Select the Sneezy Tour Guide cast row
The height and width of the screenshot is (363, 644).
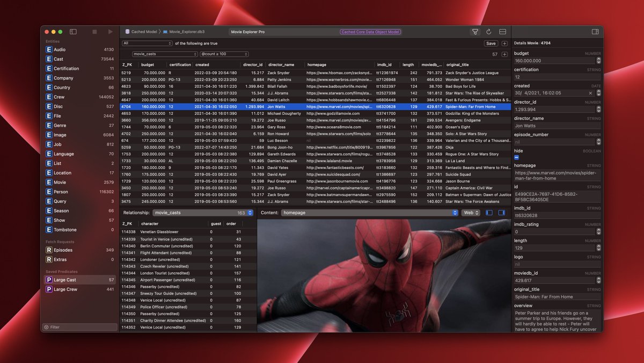(x=188, y=293)
